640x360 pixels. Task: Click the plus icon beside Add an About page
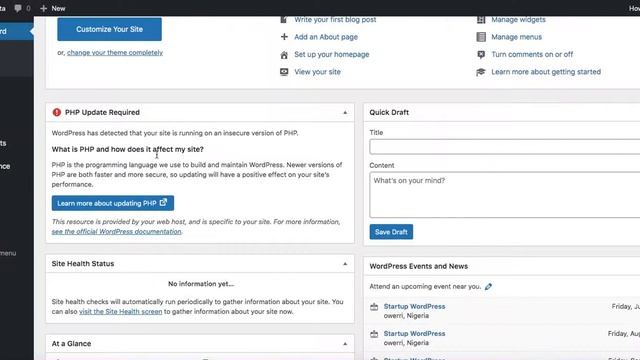point(284,37)
